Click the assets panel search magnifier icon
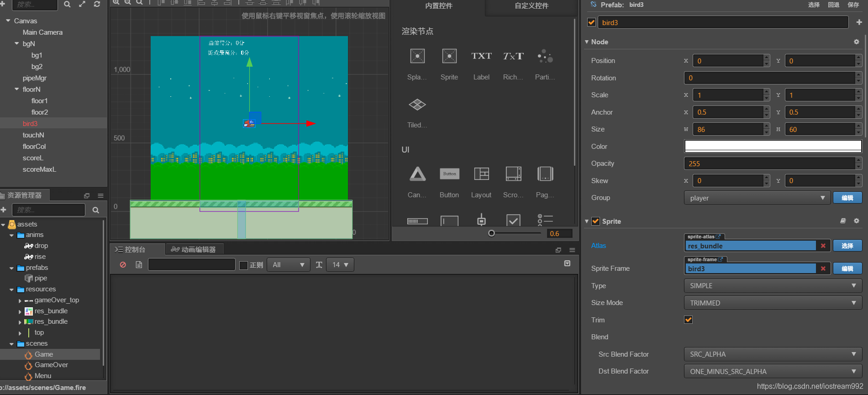This screenshot has width=868, height=395. [x=96, y=210]
